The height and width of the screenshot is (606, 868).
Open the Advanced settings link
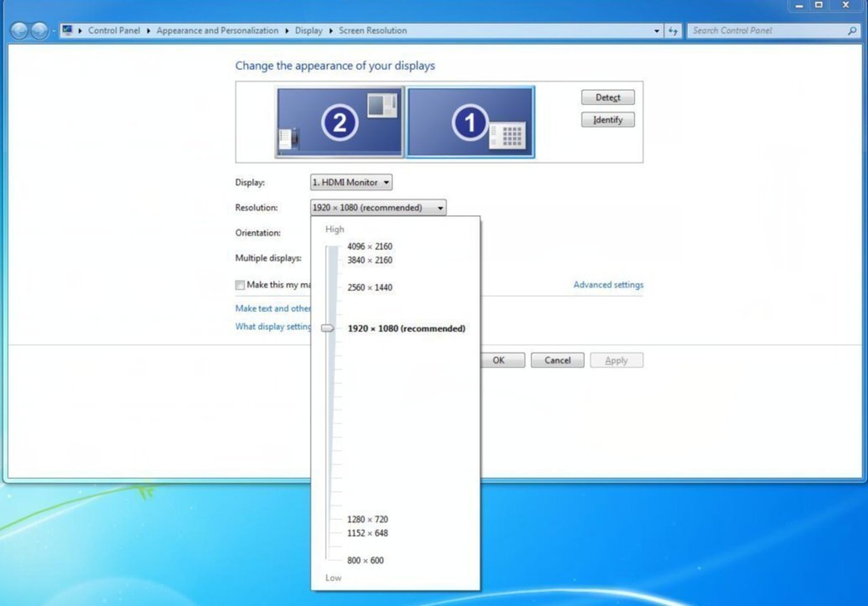point(608,285)
